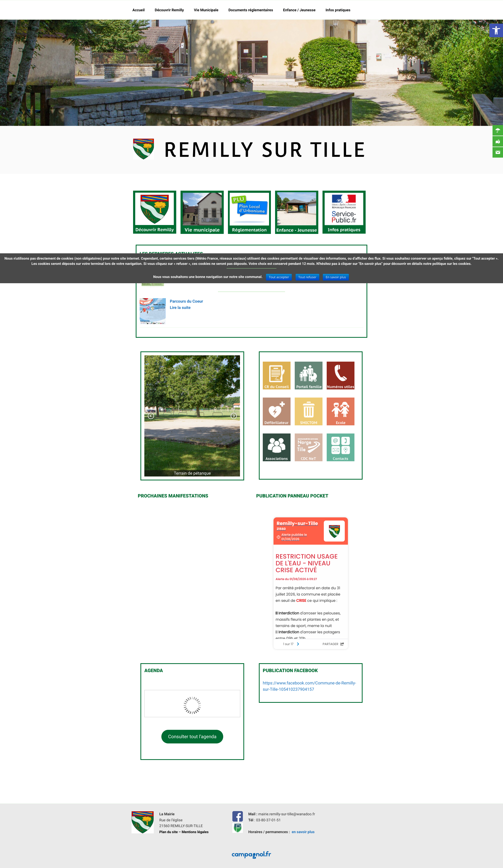503x868 pixels.
Task: Click the green umbrella weather side icon
Action: pyautogui.click(x=497, y=130)
